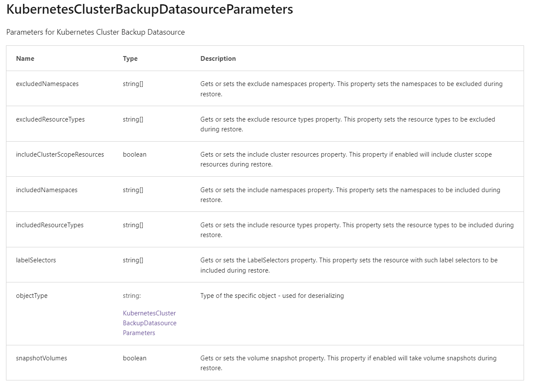Click the subtitle Parameters for Kubernetes Cluster Backup Datasource
The height and width of the screenshot is (392, 533).
(95, 32)
